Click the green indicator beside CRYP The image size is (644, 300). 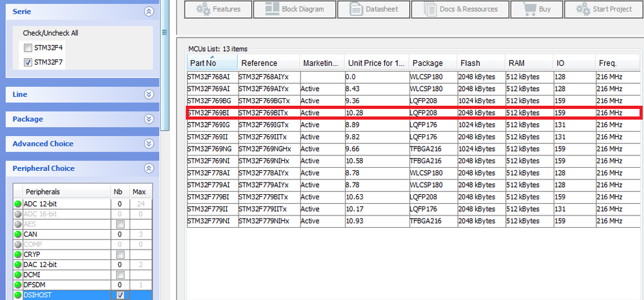click(x=17, y=254)
